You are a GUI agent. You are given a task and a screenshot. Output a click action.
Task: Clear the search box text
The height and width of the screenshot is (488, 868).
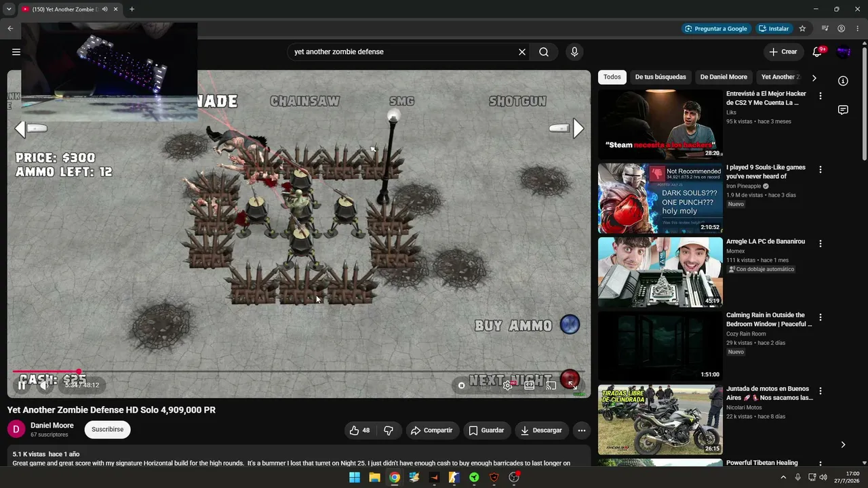pyautogui.click(x=522, y=52)
